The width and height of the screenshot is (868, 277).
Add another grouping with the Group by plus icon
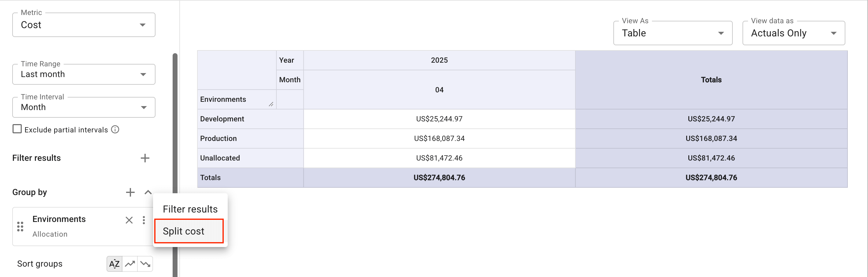pyautogui.click(x=130, y=192)
